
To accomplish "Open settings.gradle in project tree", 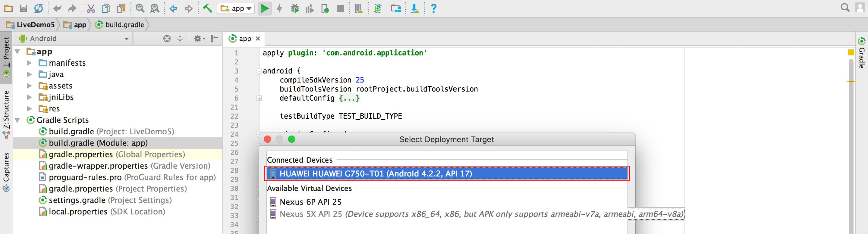I will point(77,200).
